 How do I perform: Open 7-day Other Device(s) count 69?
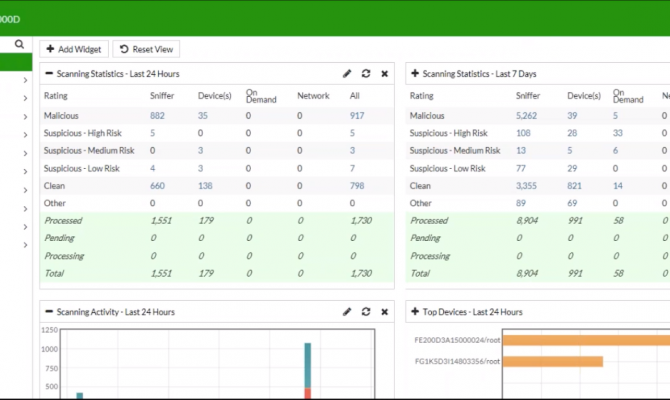tap(572, 203)
